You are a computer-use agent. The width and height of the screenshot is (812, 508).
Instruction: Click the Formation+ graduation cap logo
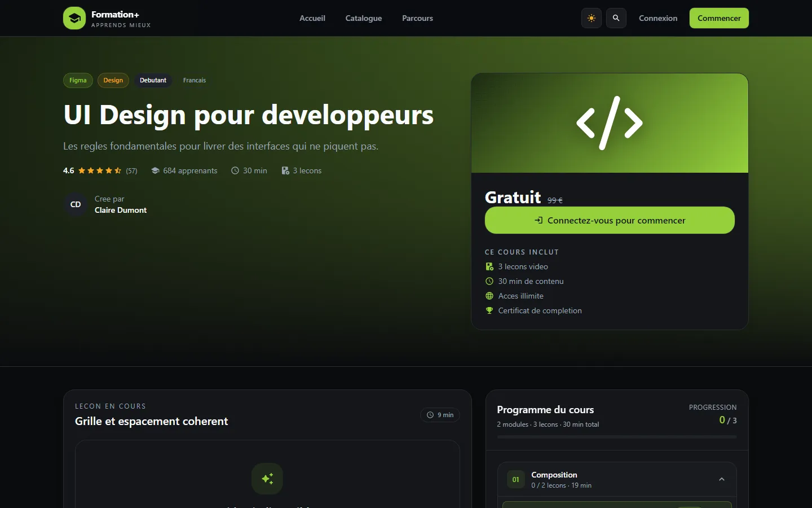click(74, 18)
